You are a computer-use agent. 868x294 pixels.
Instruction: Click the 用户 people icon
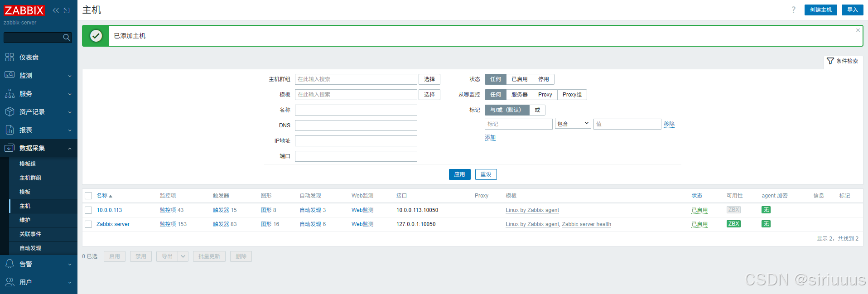coord(10,282)
